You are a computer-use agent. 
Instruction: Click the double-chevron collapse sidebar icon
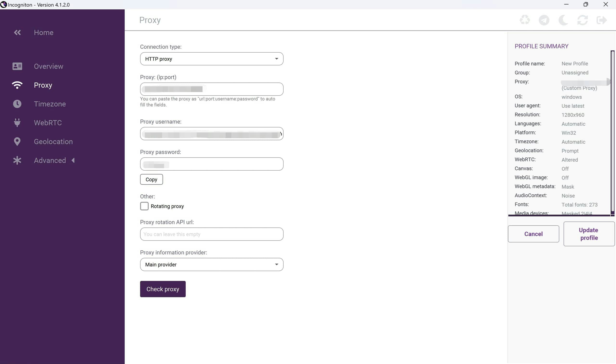coord(17,32)
